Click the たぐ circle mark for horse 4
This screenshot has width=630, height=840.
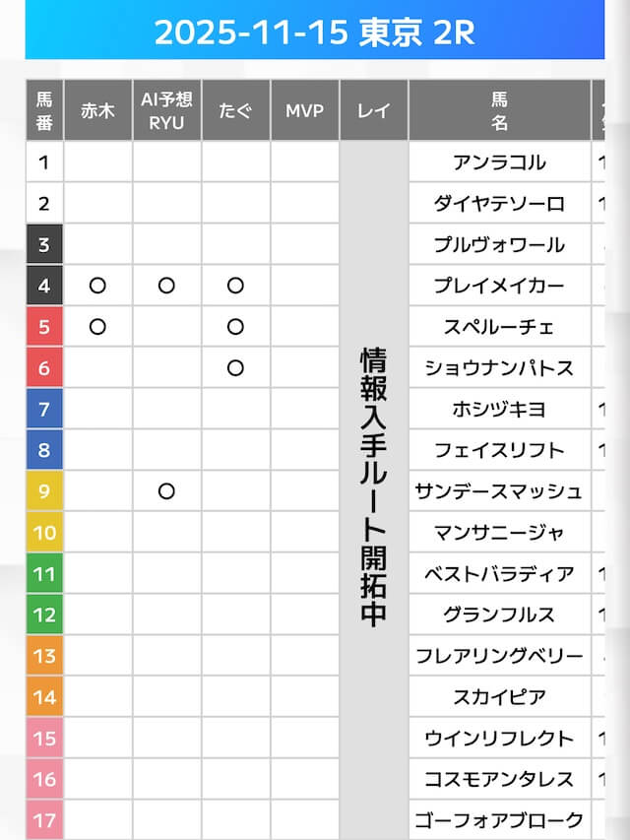235,286
